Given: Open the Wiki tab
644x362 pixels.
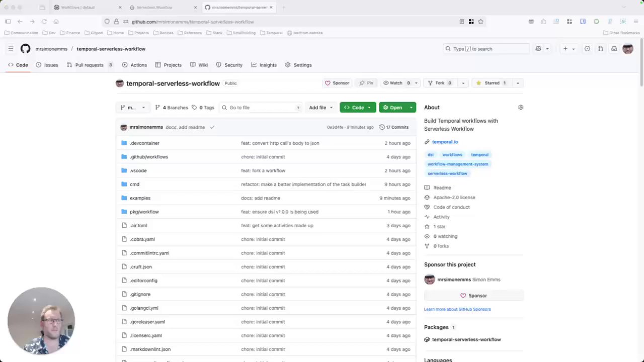Looking at the screenshot, I should pyautogui.click(x=199, y=65).
